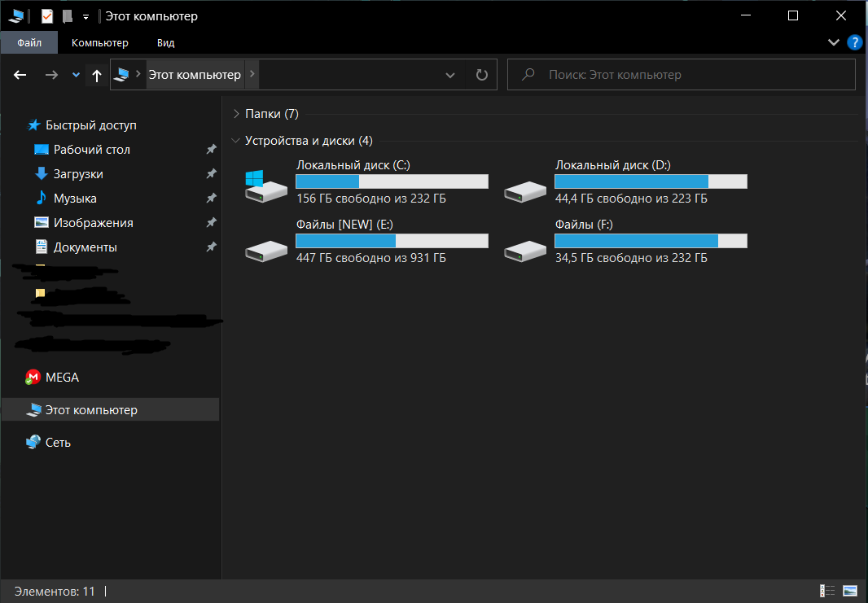Click the text 156 ГБ свободно из 232 ГБ
This screenshot has width=868, height=603.
tap(370, 199)
